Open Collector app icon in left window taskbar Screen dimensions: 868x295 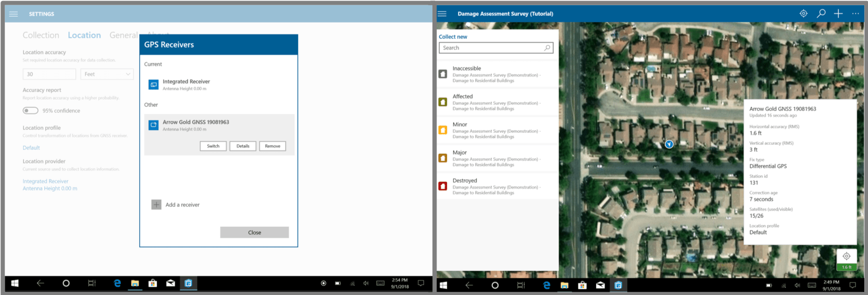click(x=188, y=283)
